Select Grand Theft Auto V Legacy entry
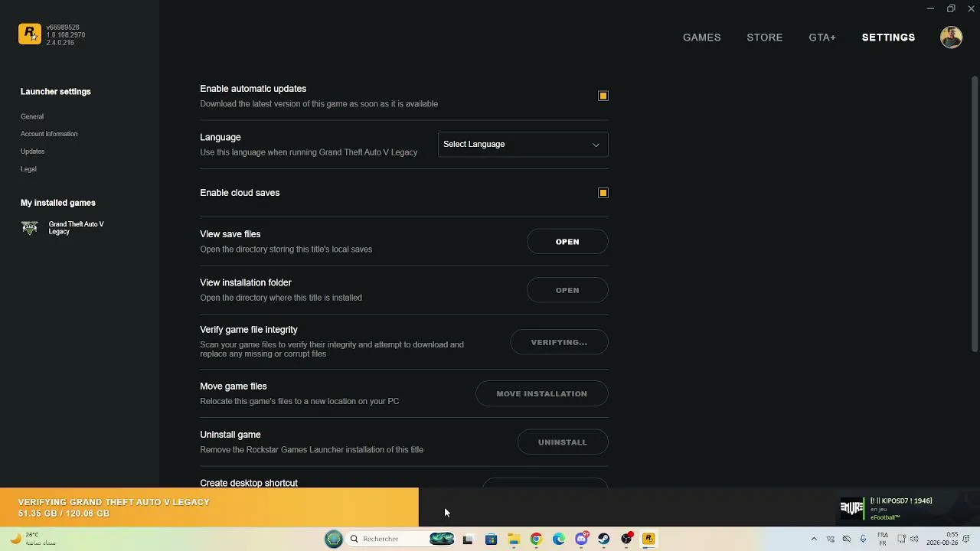Image resolution: width=980 pixels, height=551 pixels. coord(63,228)
